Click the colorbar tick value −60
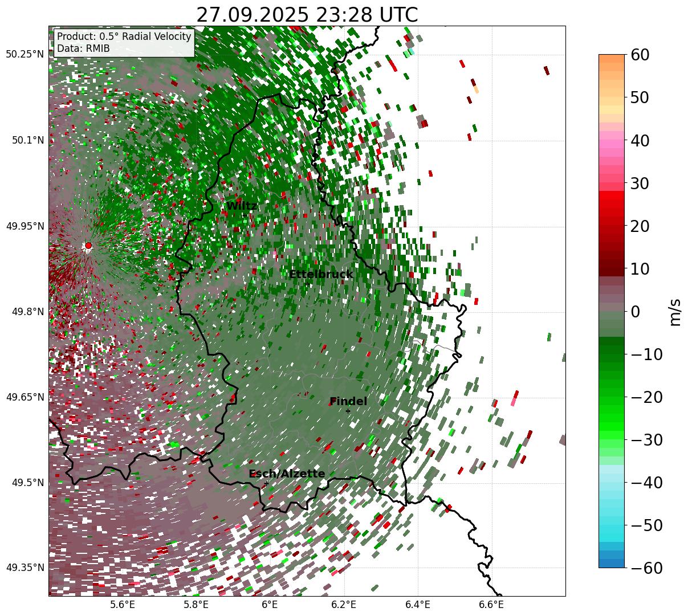 [646, 568]
